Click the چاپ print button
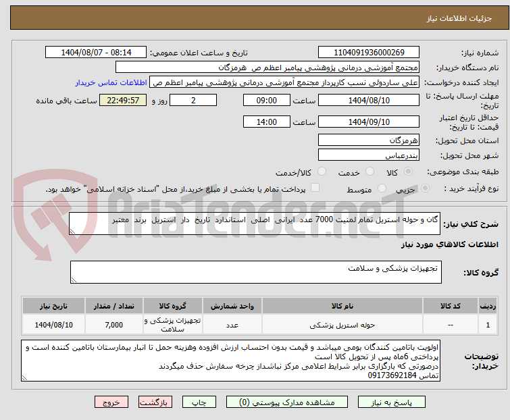Image resolution: width=510 pixels, height=420 pixels. tap(199, 402)
